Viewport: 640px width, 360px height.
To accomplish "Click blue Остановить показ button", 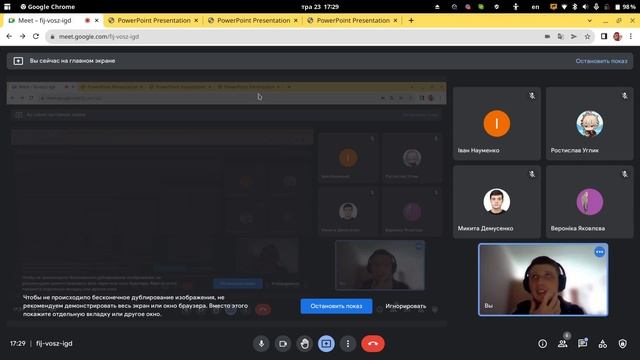I will (x=336, y=306).
